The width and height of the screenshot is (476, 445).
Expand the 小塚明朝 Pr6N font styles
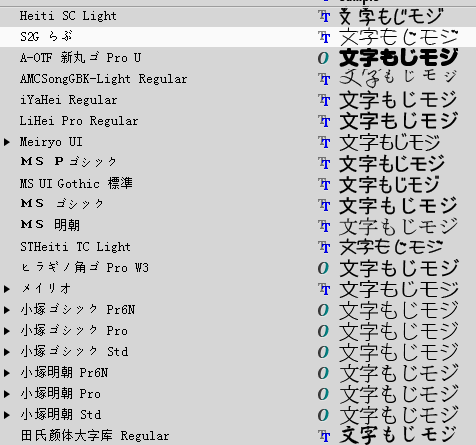(7, 373)
